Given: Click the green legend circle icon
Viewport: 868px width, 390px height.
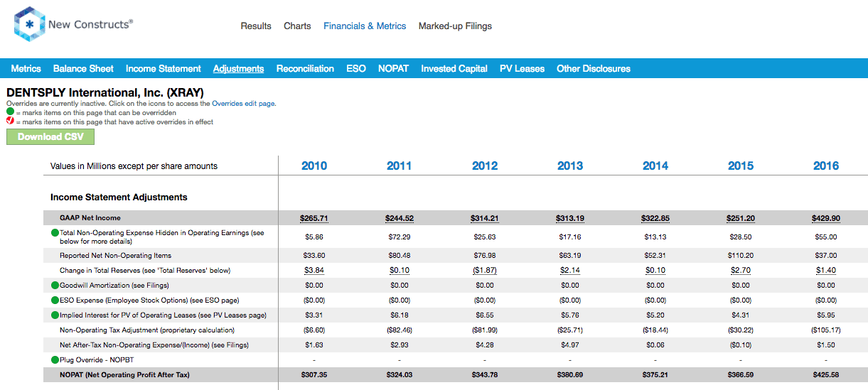Looking at the screenshot, I should [x=10, y=112].
